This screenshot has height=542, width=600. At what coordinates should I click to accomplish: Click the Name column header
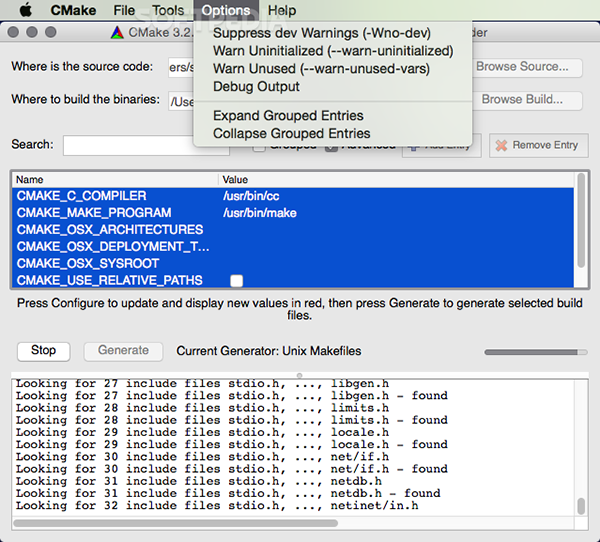click(x=115, y=180)
